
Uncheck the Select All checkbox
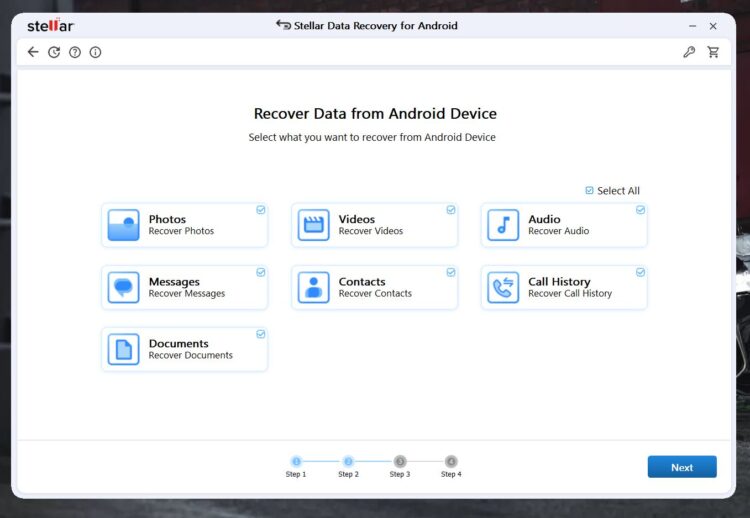coord(589,190)
